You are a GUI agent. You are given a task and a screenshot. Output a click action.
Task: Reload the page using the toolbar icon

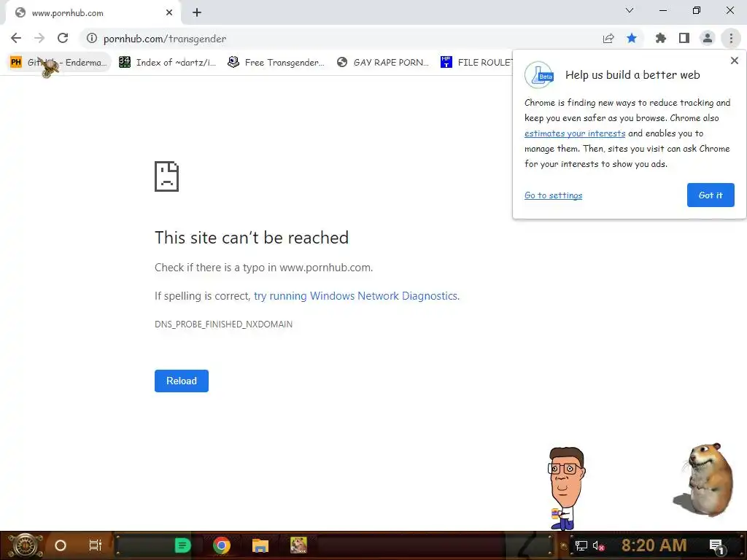(x=63, y=38)
